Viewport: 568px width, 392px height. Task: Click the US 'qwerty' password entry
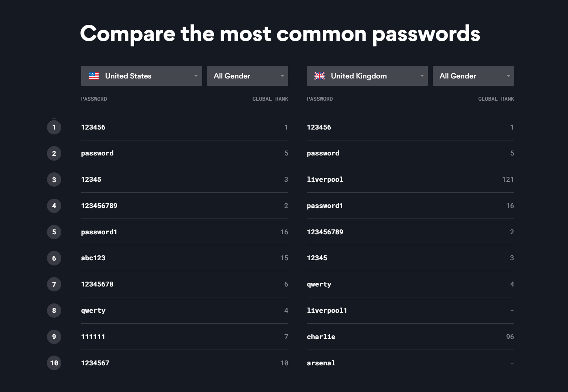pyautogui.click(x=93, y=311)
